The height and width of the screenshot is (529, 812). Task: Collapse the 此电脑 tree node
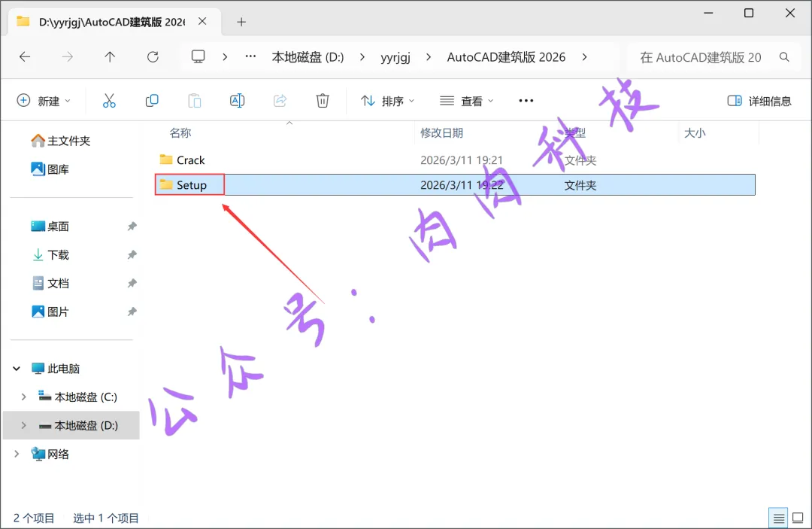click(x=17, y=369)
